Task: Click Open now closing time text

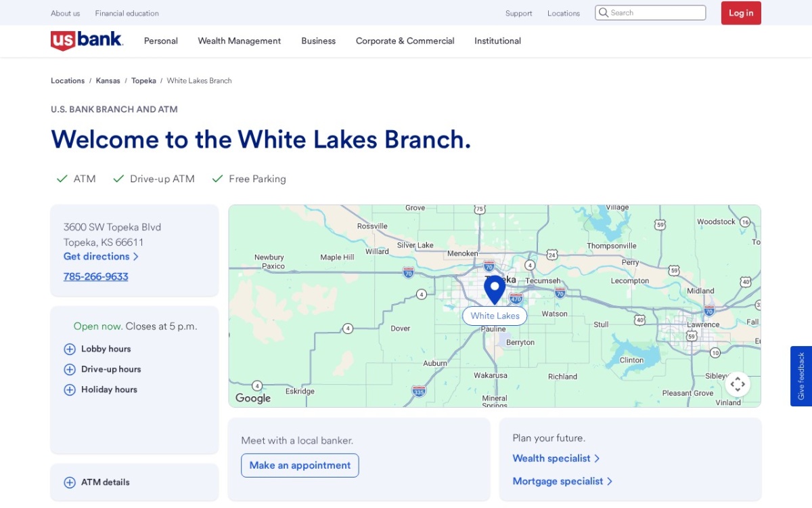Action: click(x=135, y=326)
